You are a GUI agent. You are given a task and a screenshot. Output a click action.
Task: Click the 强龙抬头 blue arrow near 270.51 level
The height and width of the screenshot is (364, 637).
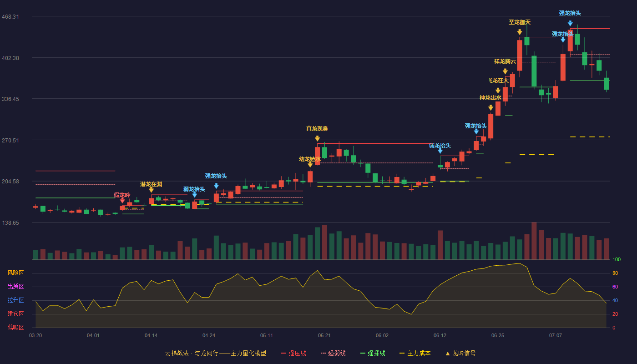(476, 131)
